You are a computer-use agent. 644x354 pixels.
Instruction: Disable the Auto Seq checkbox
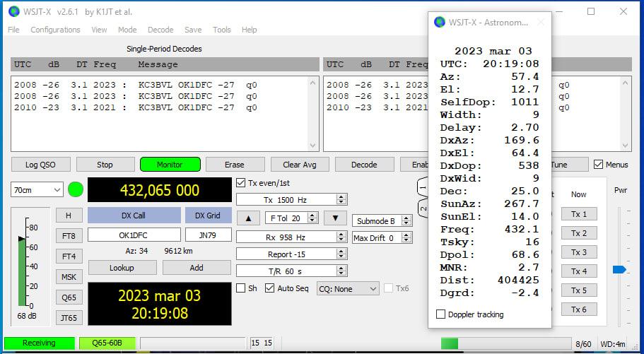coord(269,288)
